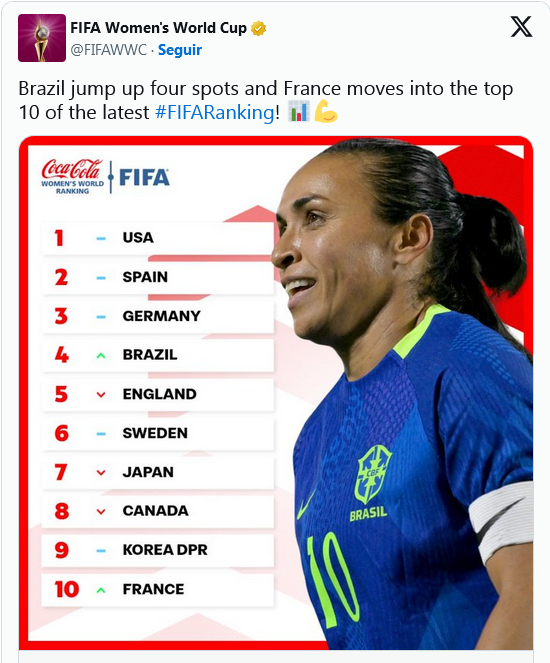Click the flexed bicep emoji
The height and width of the screenshot is (663, 550).
pyautogui.click(x=326, y=112)
